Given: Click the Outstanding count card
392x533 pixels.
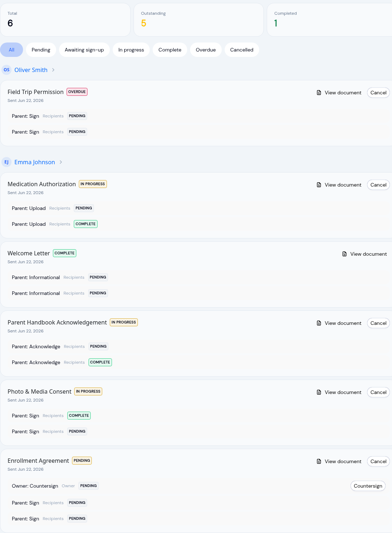Looking at the screenshot, I should coord(199,20).
